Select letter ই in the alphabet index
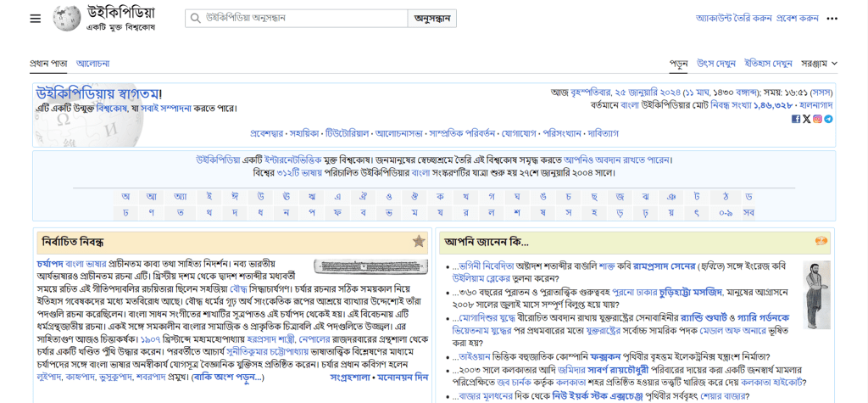The height and width of the screenshot is (403, 868). click(x=209, y=197)
